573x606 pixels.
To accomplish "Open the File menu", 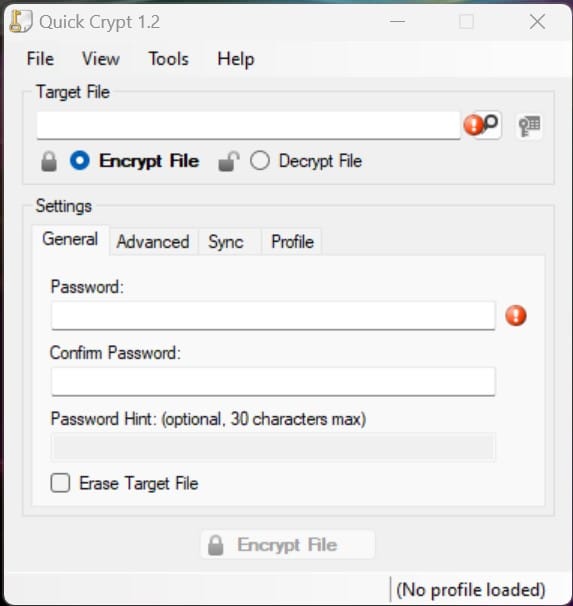I will [x=40, y=59].
